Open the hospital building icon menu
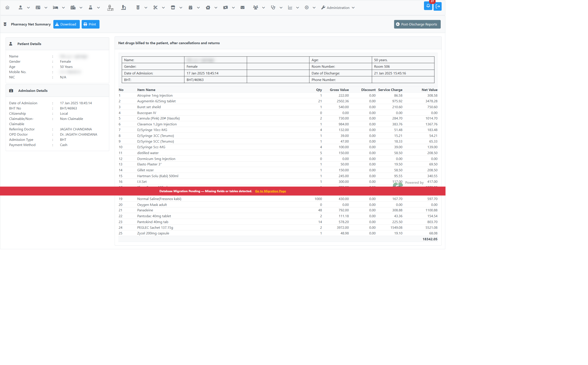The height and width of the screenshot is (365, 588). [73, 7]
